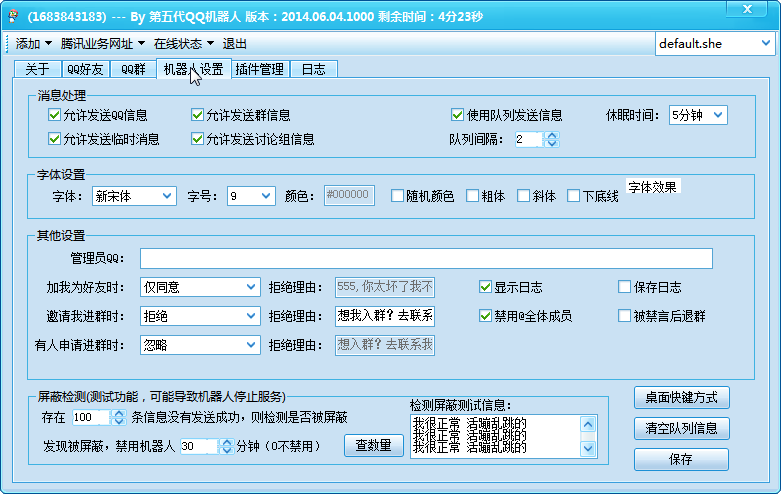Switch to the QQ好友 tab
This screenshot has width=781, height=494.
click(85, 69)
